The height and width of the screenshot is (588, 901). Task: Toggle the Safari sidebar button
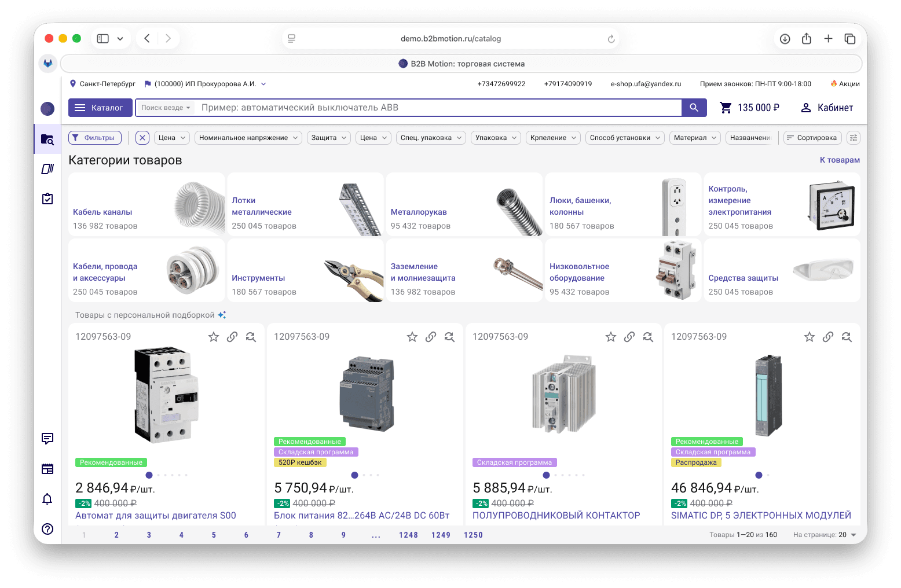(103, 39)
